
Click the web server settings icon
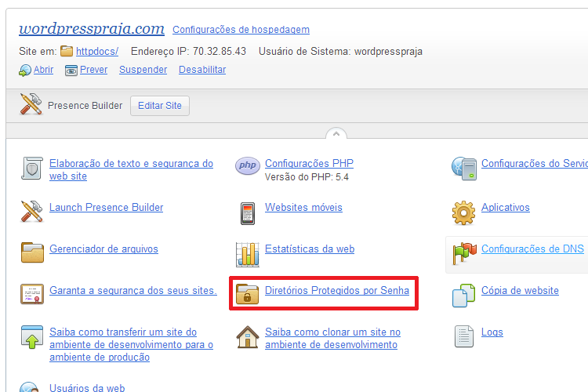pyautogui.click(x=464, y=169)
